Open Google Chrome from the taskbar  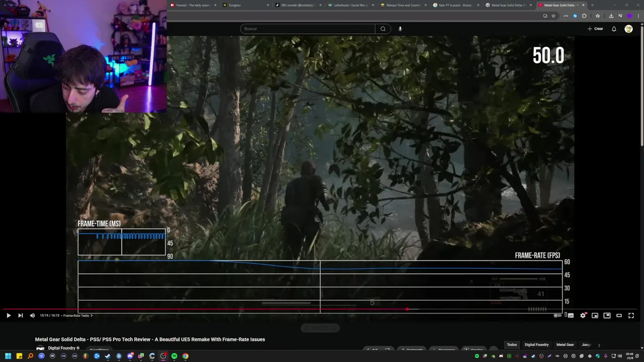186,356
